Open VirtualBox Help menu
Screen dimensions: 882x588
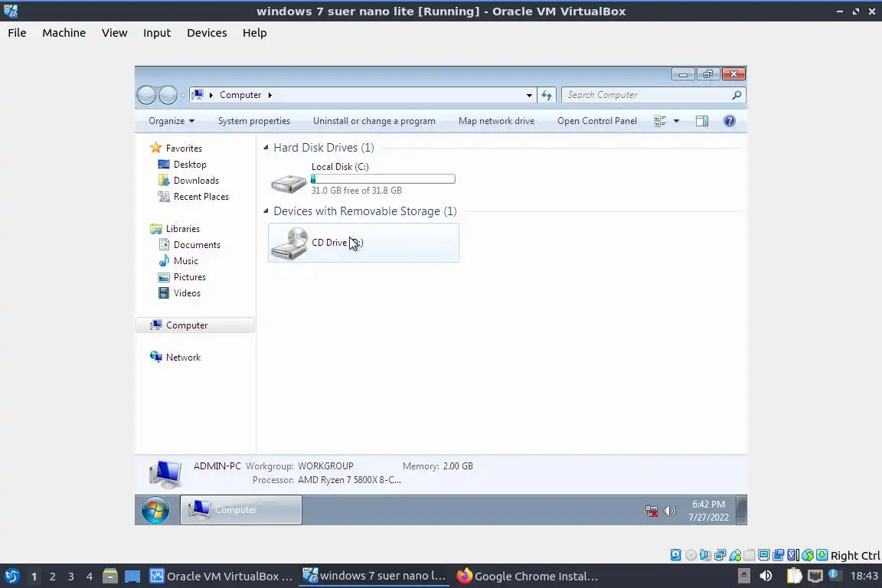tap(254, 33)
